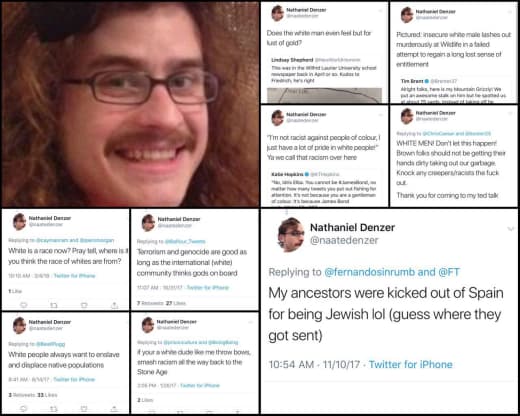Click retweet icon under 'enslave and displace' tweet
This screenshot has width=520, height=416.
[x=54, y=408]
